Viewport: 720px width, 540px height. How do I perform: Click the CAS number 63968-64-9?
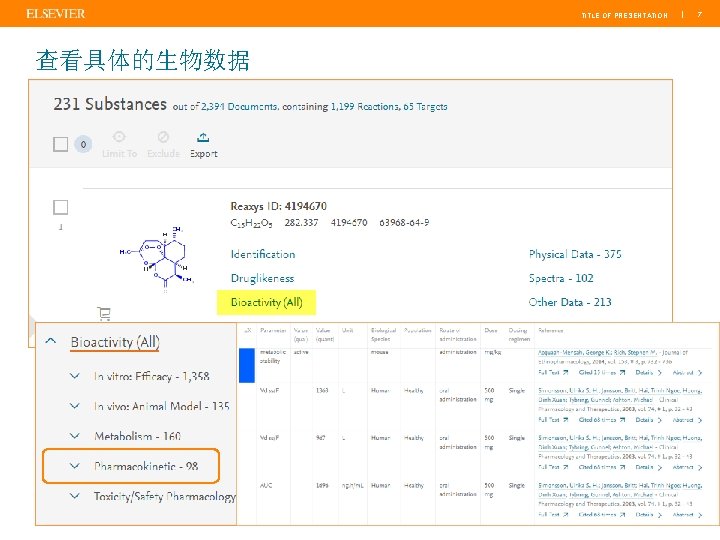pos(404,223)
